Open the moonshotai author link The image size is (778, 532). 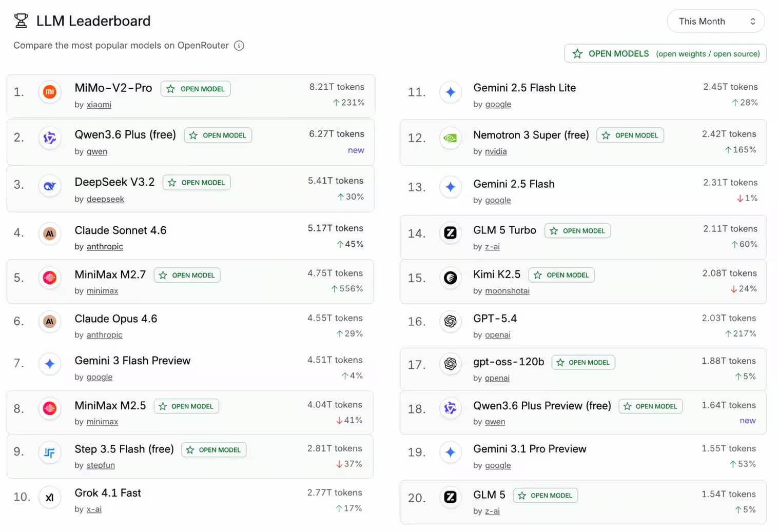507,291
